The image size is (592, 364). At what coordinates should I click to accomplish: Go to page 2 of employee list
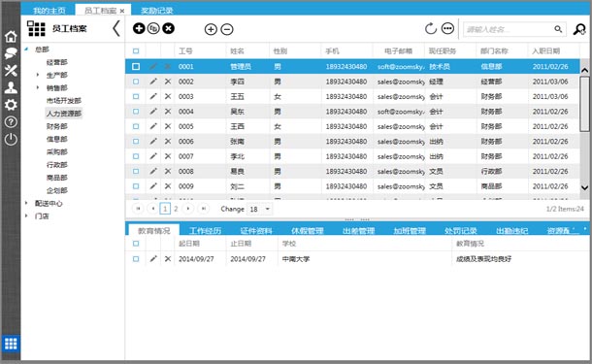tap(176, 209)
